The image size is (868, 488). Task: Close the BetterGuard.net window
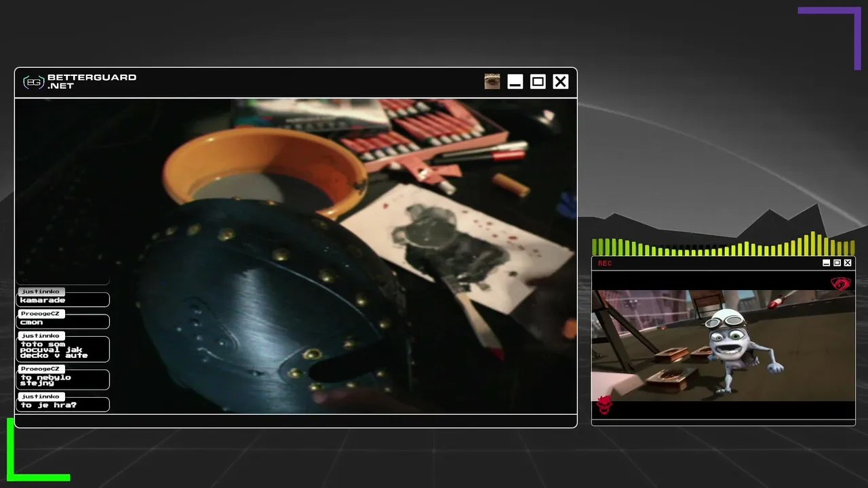coord(560,82)
